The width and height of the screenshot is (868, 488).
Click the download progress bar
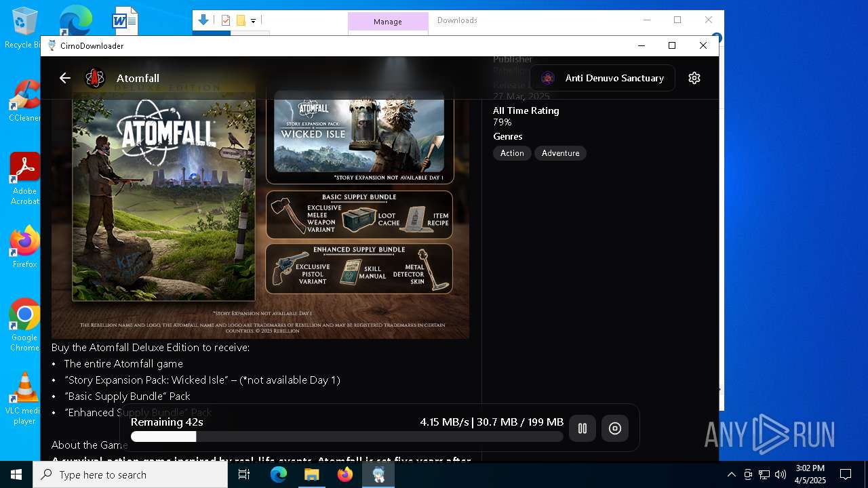347,437
